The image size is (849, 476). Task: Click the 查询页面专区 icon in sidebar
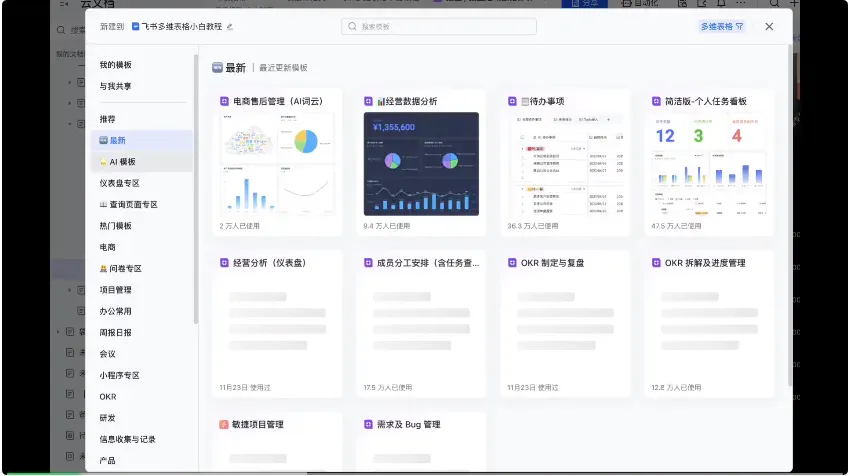point(103,205)
